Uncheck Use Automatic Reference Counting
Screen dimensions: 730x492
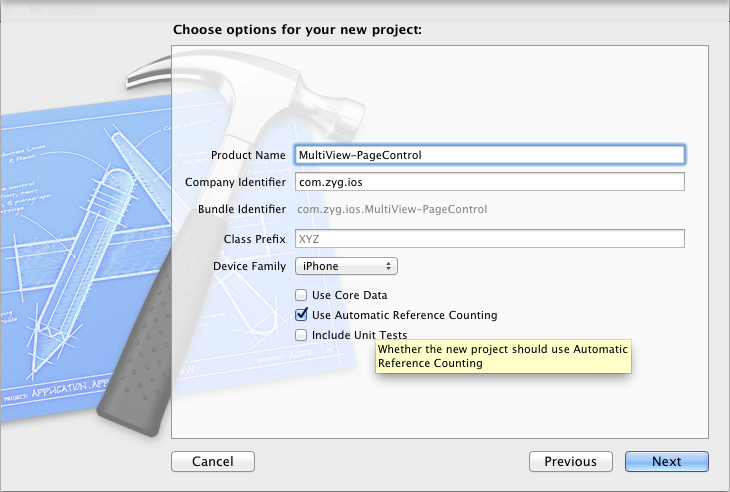click(x=301, y=315)
